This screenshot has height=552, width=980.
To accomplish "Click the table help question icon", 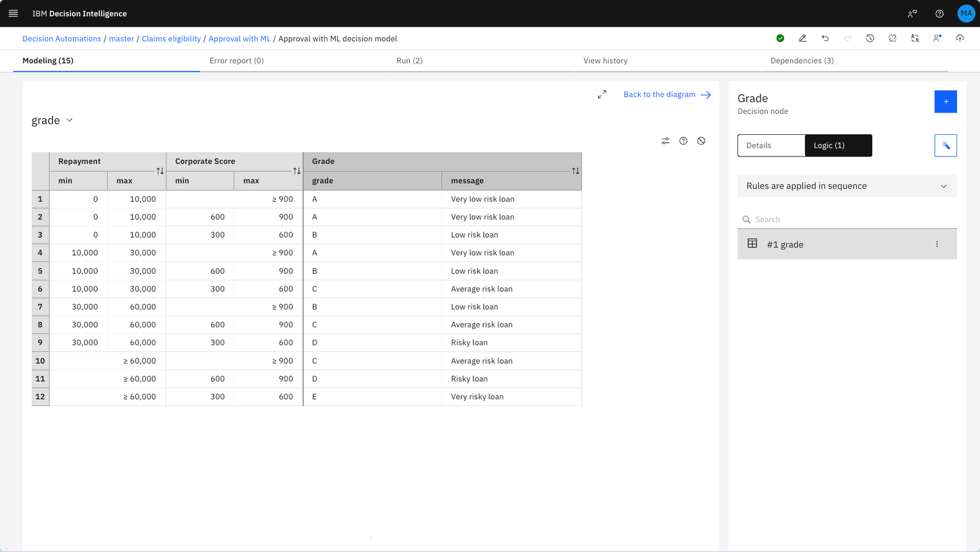I will pyautogui.click(x=683, y=141).
